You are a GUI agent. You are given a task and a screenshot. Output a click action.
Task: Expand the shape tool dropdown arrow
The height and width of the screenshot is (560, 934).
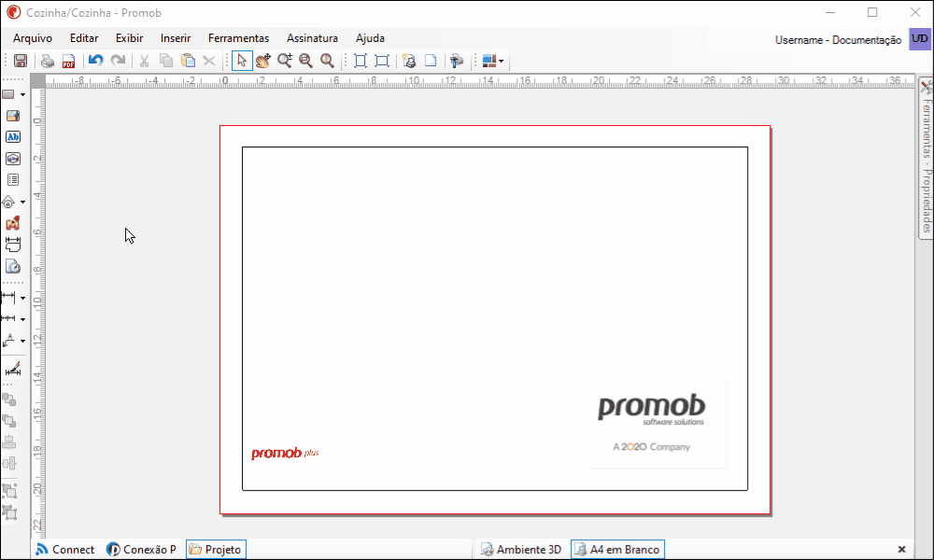pos(22,94)
